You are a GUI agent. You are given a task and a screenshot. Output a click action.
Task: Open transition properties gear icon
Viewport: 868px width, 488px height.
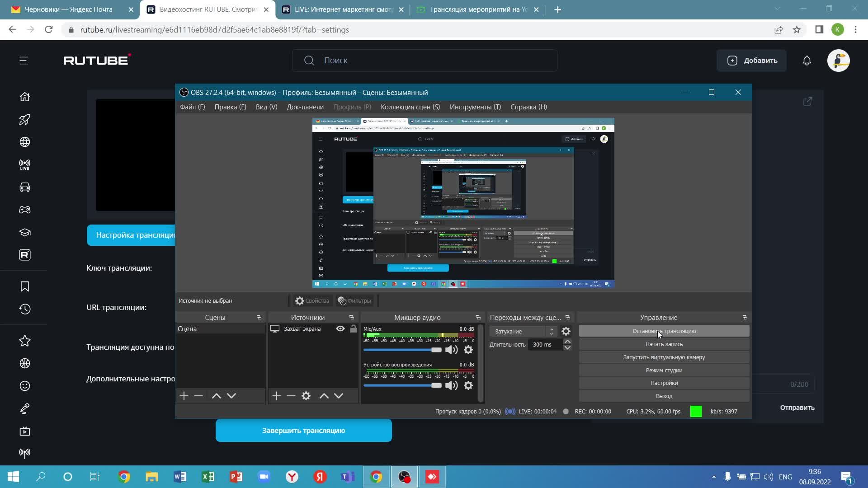pos(566,332)
